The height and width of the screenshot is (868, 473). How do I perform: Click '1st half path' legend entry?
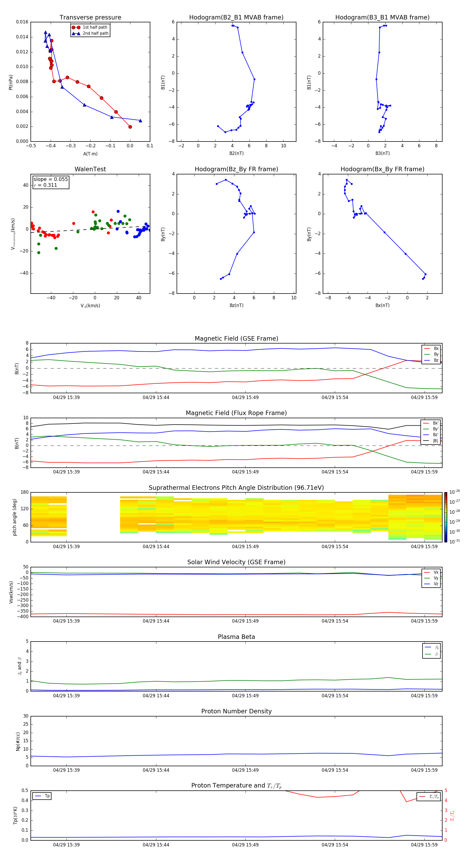90,27
